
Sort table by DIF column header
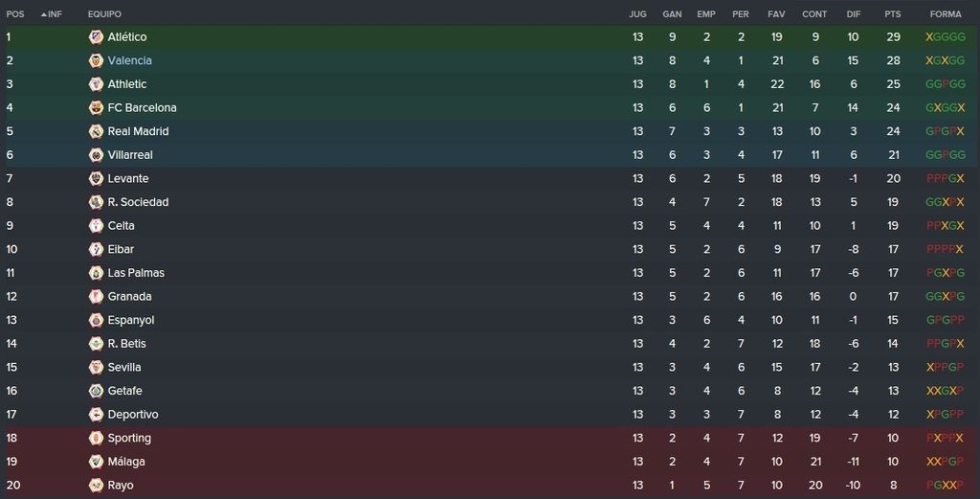point(853,13)
